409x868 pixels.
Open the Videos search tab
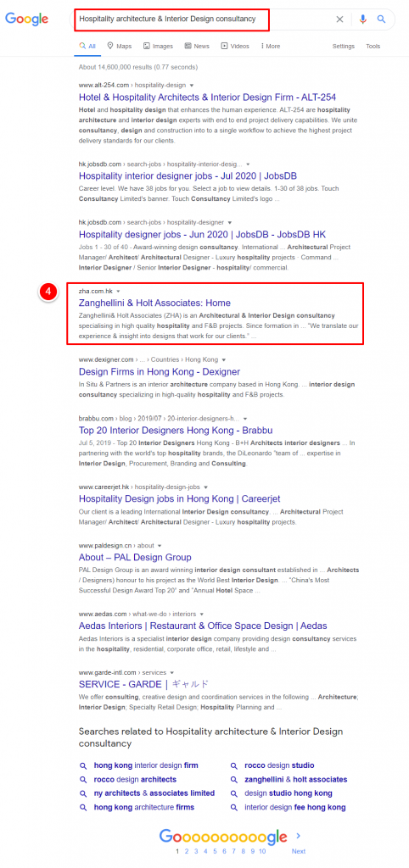pyautogui.click(x=236, y=47)
